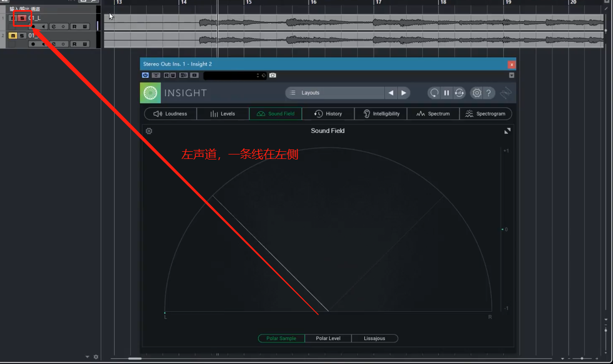Open track list settings gear at bottom
Screen dimensions: 613x364
click(96, 357)
